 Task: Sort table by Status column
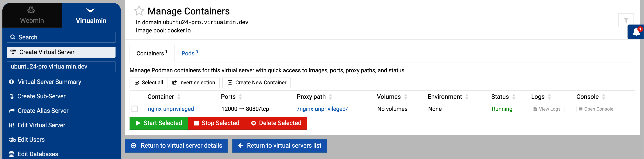click(500, 97)
